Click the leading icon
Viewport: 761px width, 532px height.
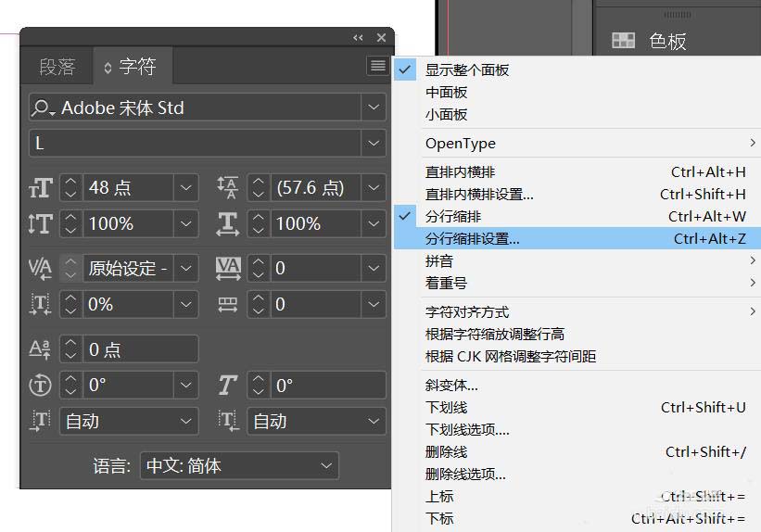tap(228, 187)
